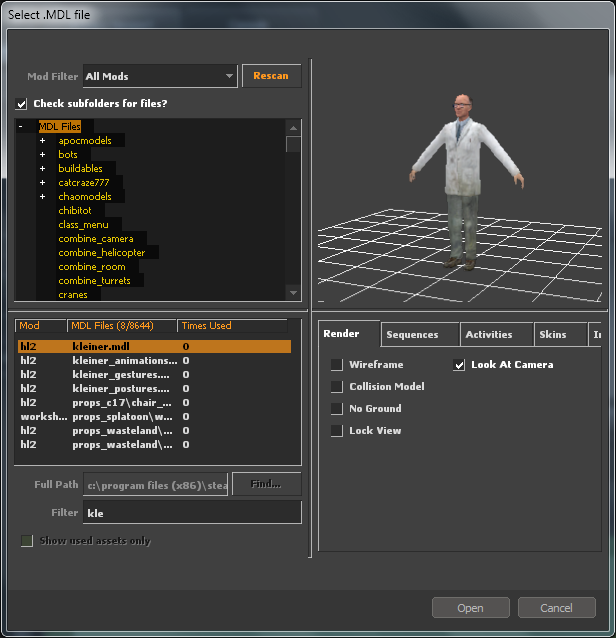Click folder tree scroll down arrow
Viewport: 616px width, 638px height.
tap(293, 293)
